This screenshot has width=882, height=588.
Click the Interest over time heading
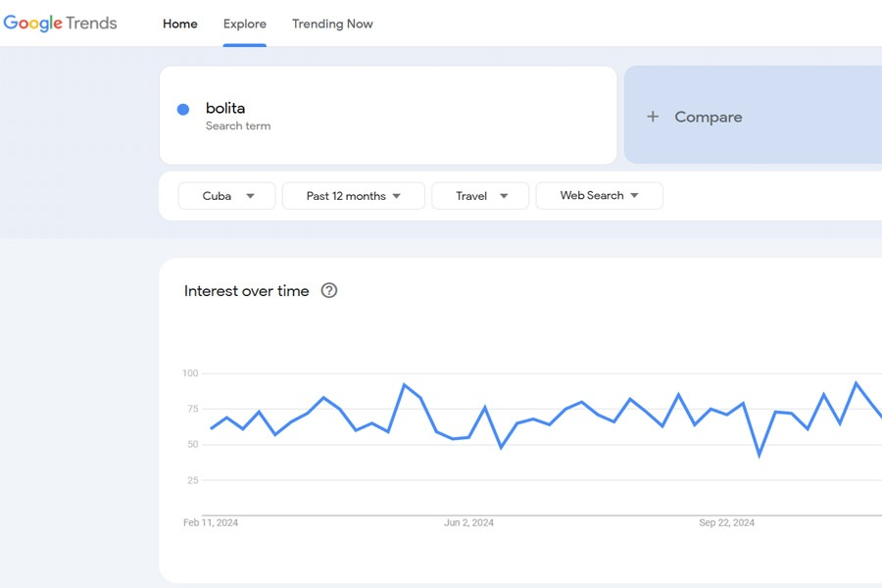(246, 291)
